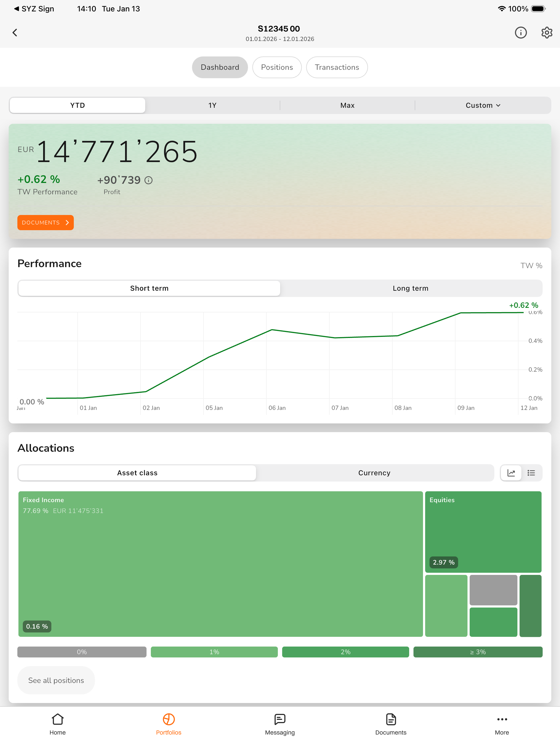Open Messaging in bottom bar

(280, 724)
